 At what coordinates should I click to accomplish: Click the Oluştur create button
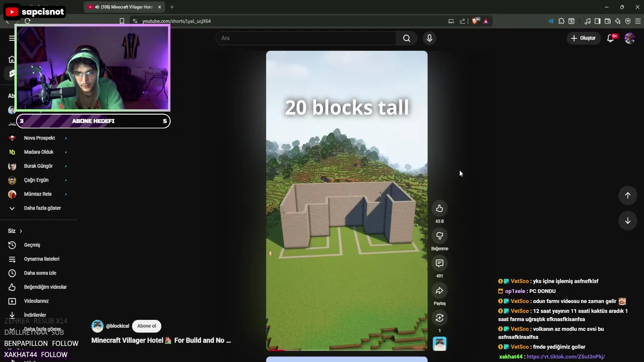point(583,38)
